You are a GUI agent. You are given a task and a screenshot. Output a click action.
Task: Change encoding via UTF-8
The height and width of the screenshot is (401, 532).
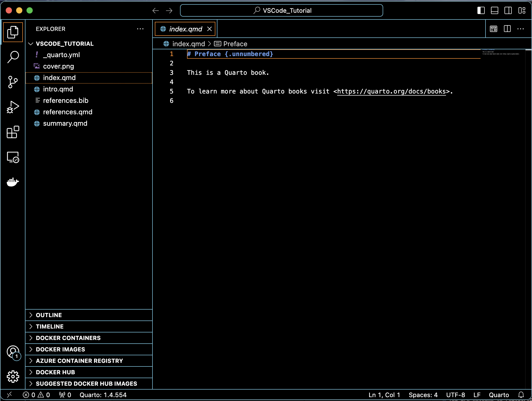point(456,395)
